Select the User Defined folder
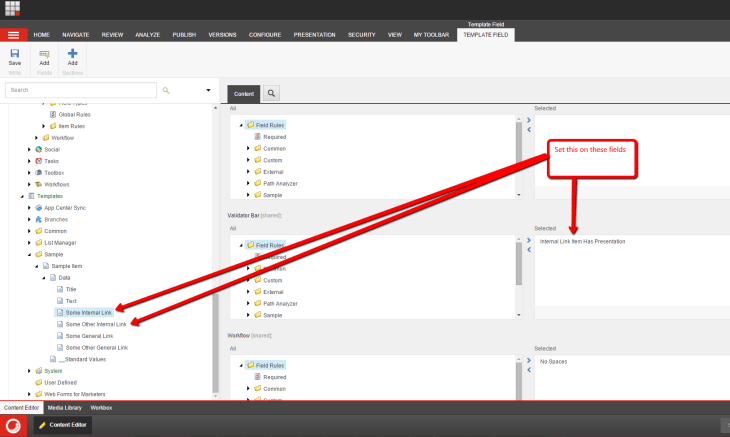730x437 pixels. (x=60, y=383)
